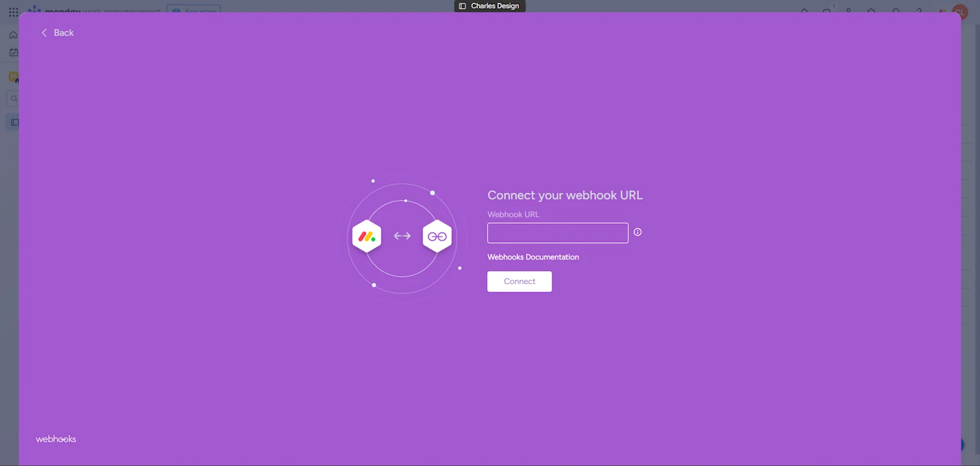Click the webhooks logo at the bottom left
The image size is (980, 466).
pos(56,439)
